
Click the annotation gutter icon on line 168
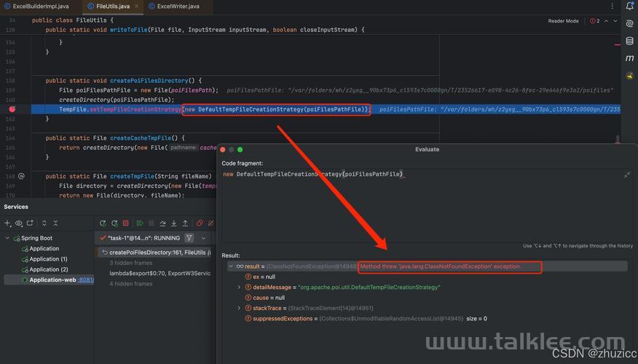[21, 176]
